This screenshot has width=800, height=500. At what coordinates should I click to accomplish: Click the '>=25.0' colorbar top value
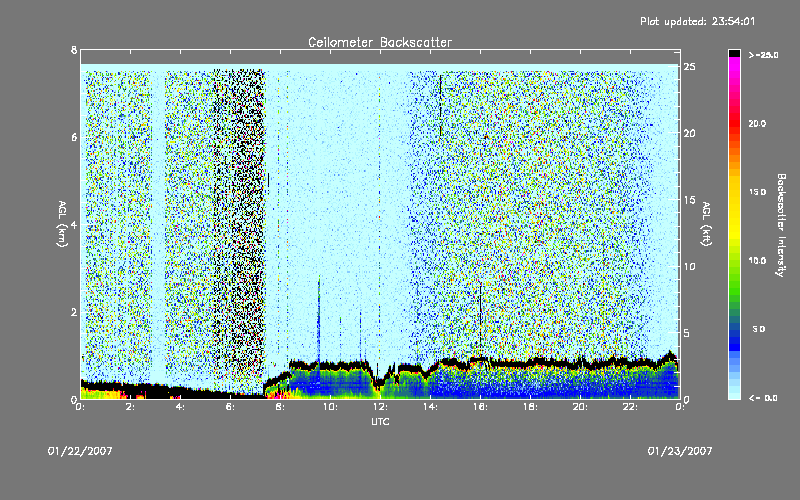coord(763,55)
